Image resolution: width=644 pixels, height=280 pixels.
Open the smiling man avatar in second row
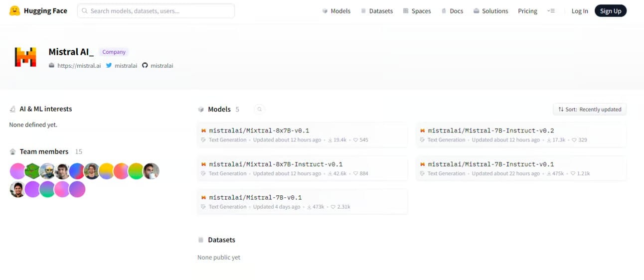coord(17,189)
